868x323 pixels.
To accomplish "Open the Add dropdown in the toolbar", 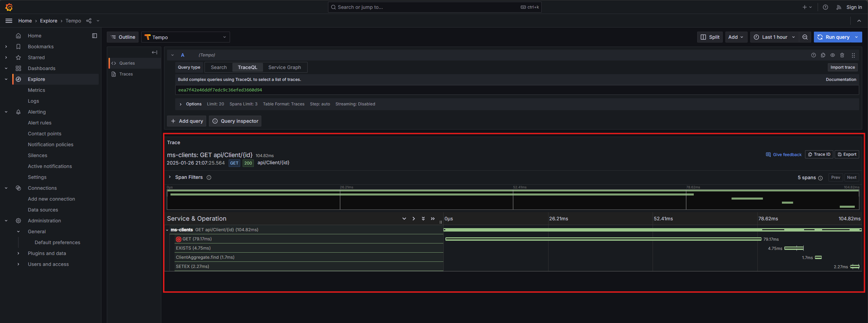I will point(736,37).
